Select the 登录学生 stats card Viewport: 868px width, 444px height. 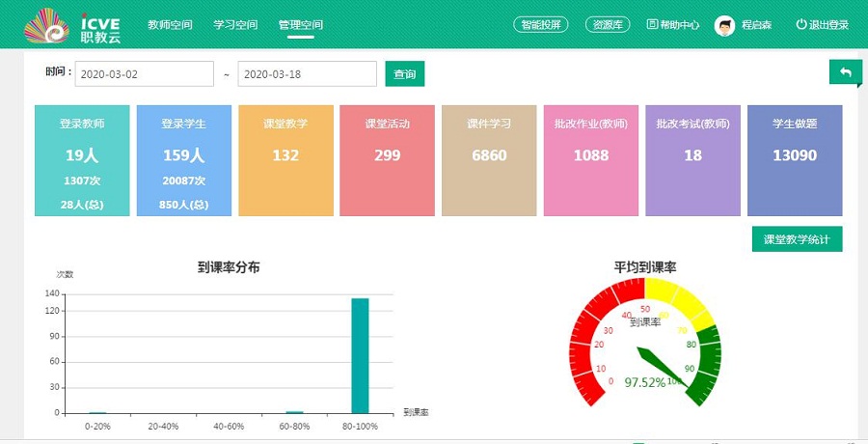click(x=183, y=160)
